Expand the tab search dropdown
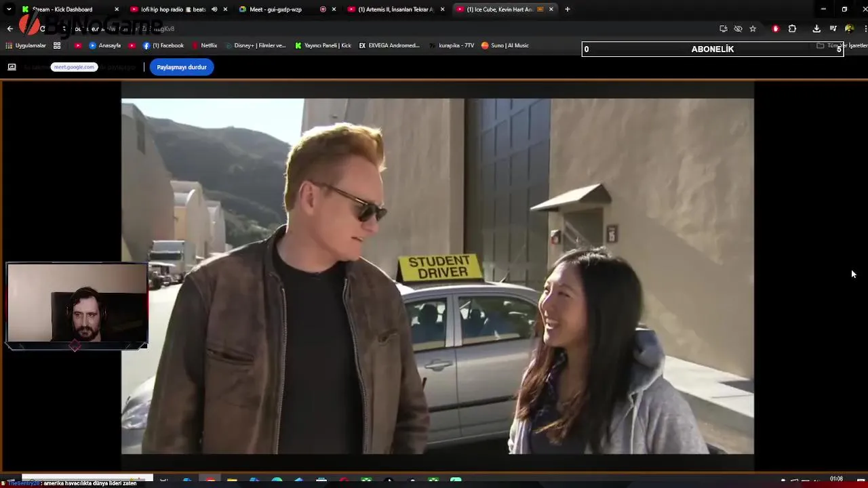 9,9
